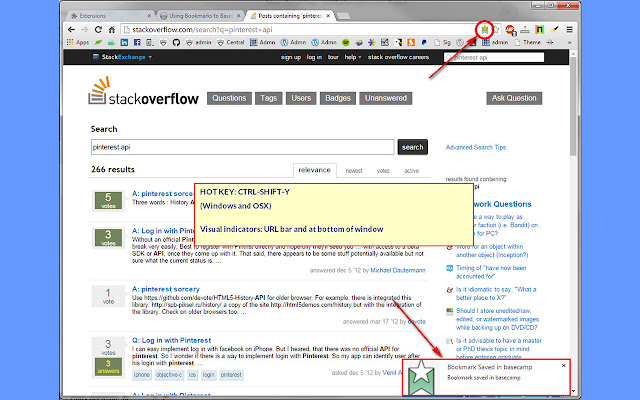640x400 pixels.
Task: Open the Central bookmark
Action: [230, 42]
